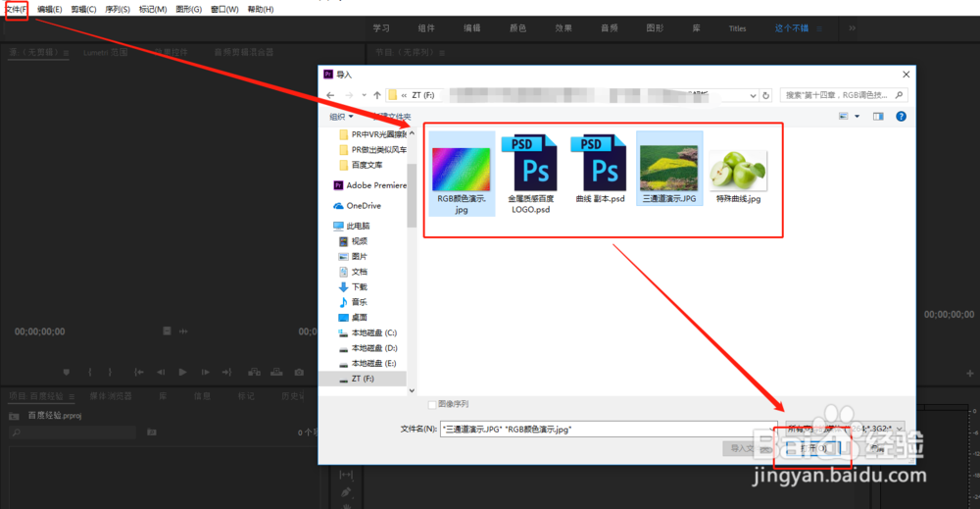
Task: Open the 文档 library folder
Action: [x=353, y=272]
